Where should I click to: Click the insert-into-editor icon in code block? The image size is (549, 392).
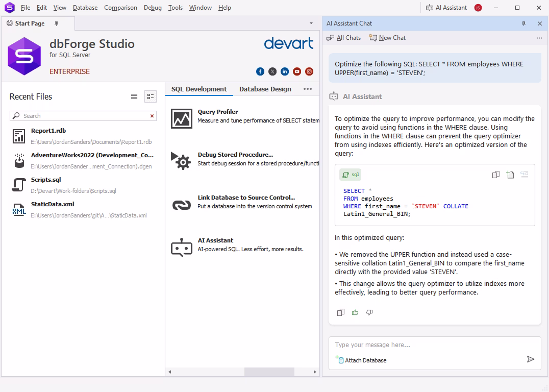[524, 175]
